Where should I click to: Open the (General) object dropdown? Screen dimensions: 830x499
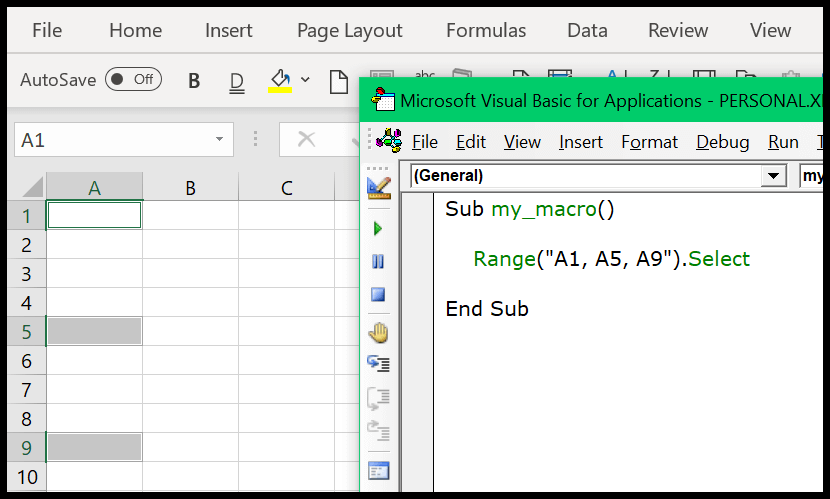pos(773,175)
